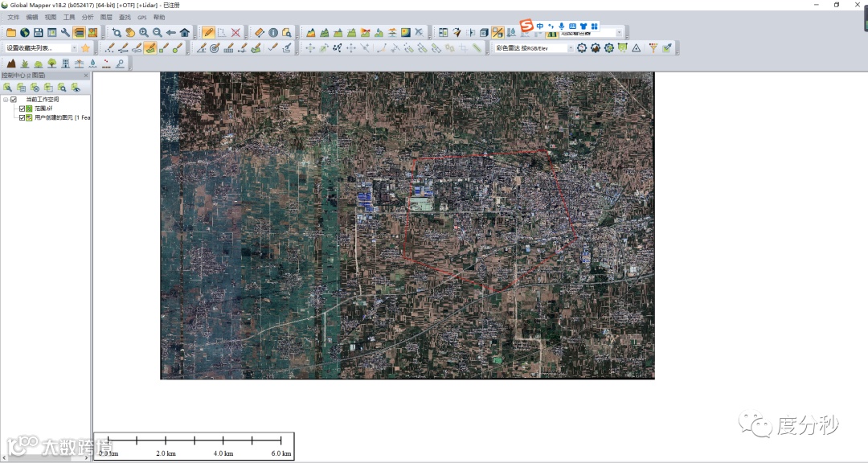Open the 编辑 menu
Image resolution: width=868 pixels, height=463 pixels.
pos(32,17)
